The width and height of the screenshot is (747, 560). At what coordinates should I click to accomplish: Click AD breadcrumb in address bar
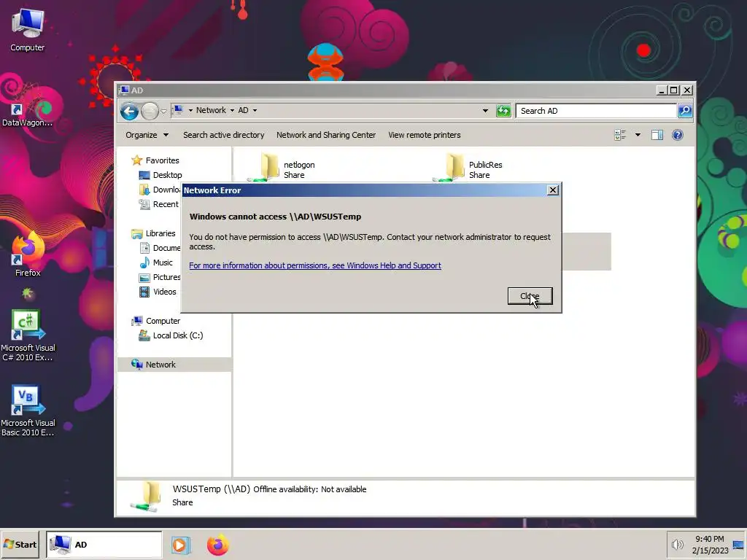[x=244, y=111]
